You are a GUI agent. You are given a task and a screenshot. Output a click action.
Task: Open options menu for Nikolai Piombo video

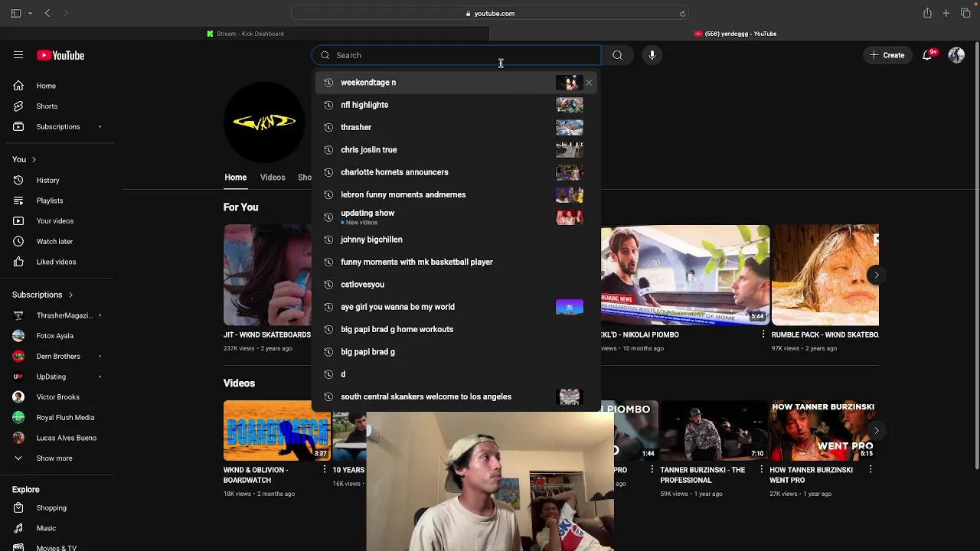tap(763, 334)
